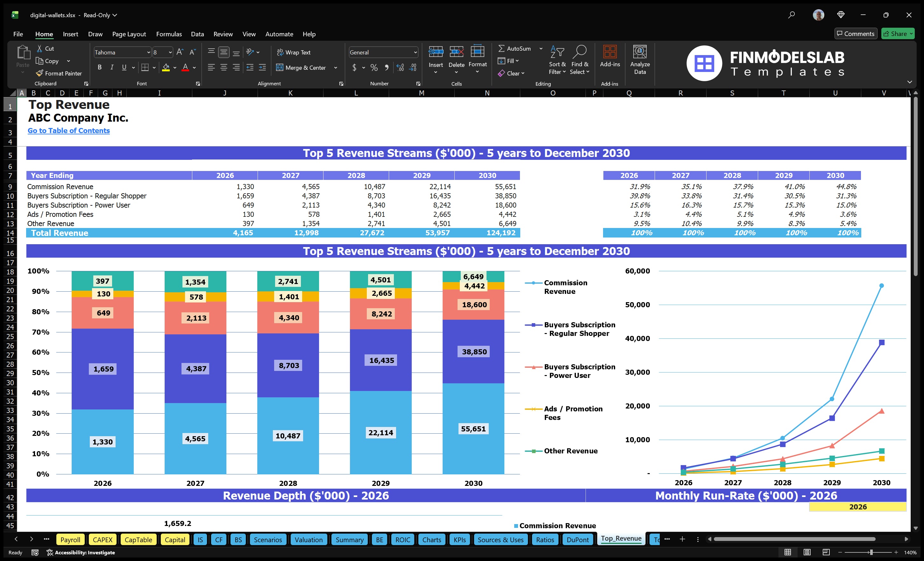Toggle Wrap Text
Screen dimensions: 924x561
294,52
